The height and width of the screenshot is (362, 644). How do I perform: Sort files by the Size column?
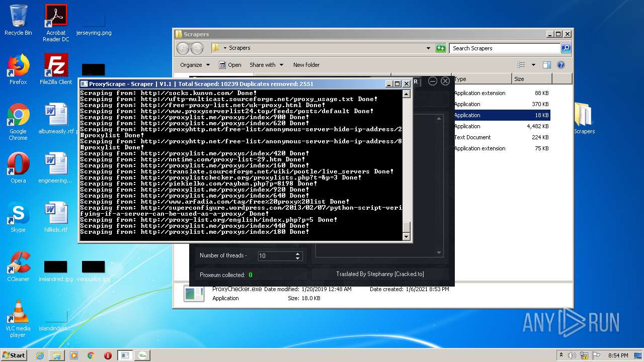[x=532, y=79]
